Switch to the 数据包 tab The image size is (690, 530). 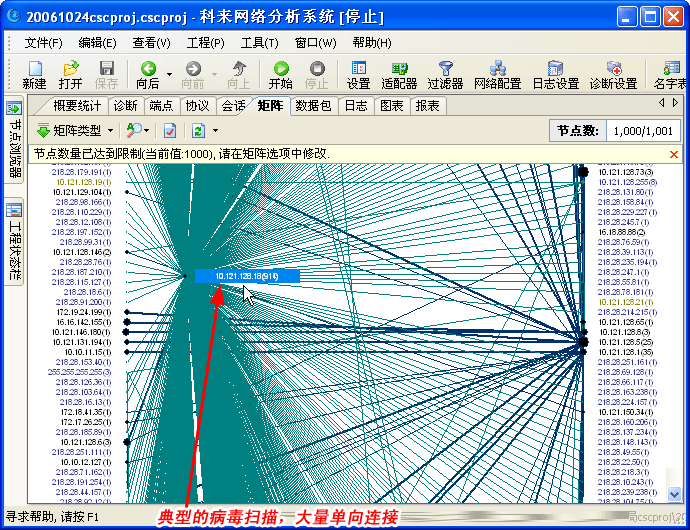313,105
